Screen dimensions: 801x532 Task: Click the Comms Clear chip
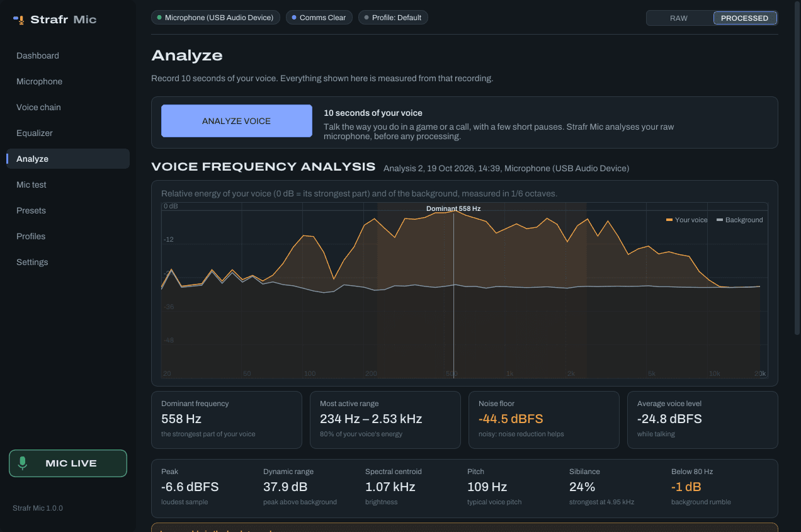click(319, 18)
